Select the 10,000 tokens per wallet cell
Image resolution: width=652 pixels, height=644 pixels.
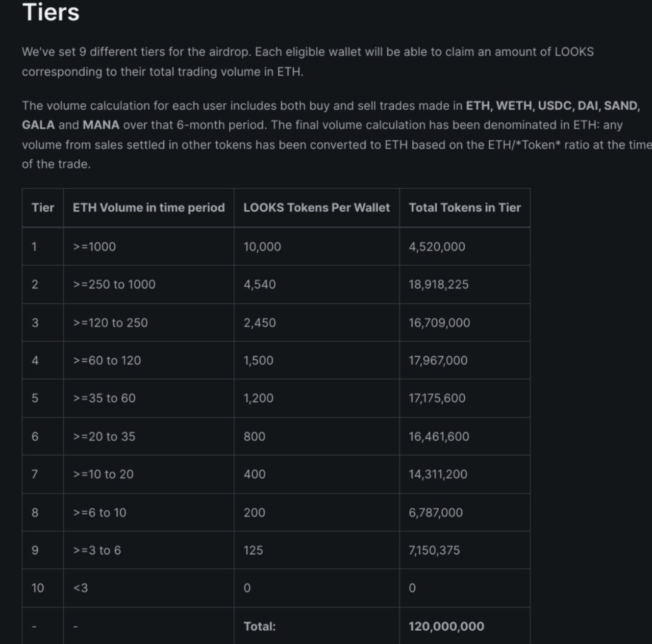(262, 247)
